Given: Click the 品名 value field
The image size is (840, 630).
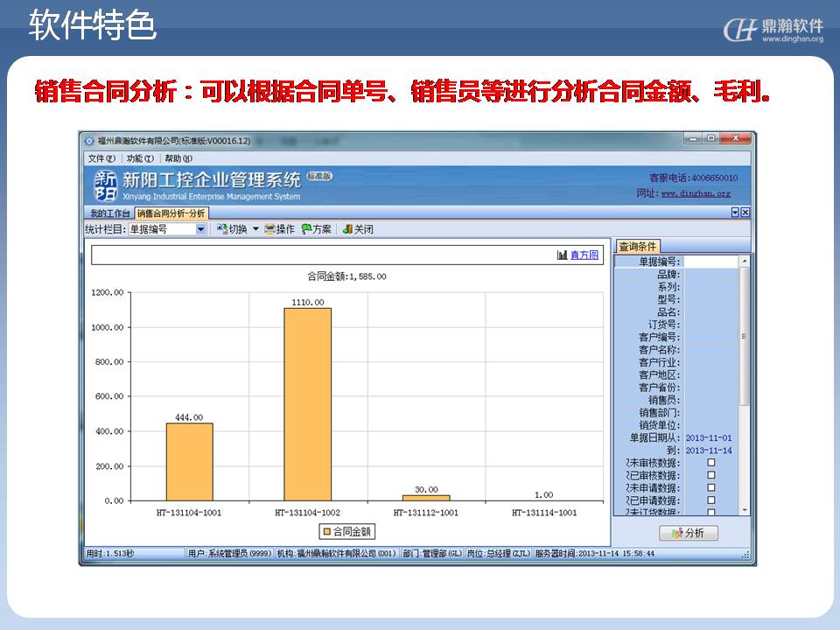Looking at the screenshot, I should pyautogui.click(x=710, y=311).
